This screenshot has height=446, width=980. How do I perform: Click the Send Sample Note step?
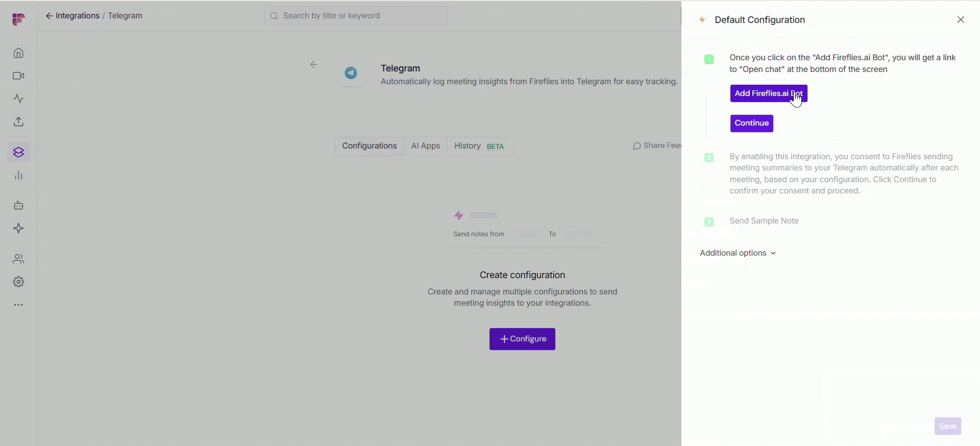764,221
